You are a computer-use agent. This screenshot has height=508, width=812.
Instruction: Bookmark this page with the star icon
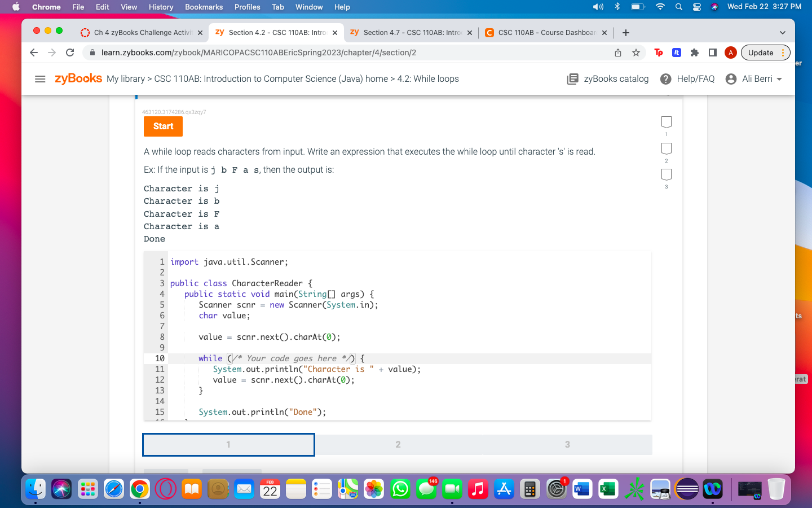pyautogui.click(x=636, y=52)
